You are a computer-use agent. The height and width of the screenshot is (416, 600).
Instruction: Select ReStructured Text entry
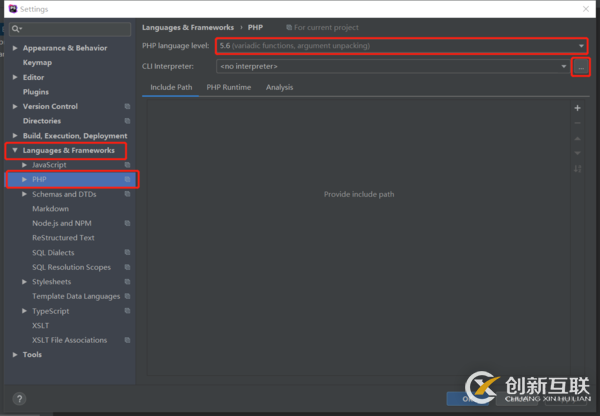[63, 238]
